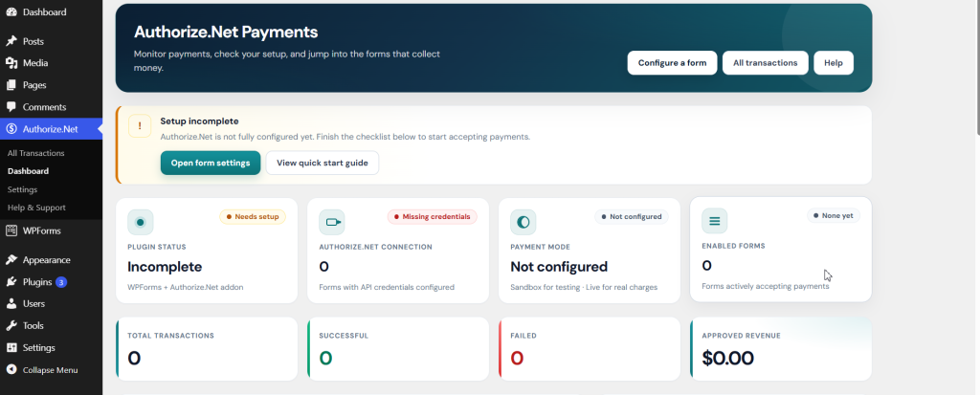Click the Settings sliders icon in sidebar
This screenshot has height=395, width=980.
coord(11,347)
